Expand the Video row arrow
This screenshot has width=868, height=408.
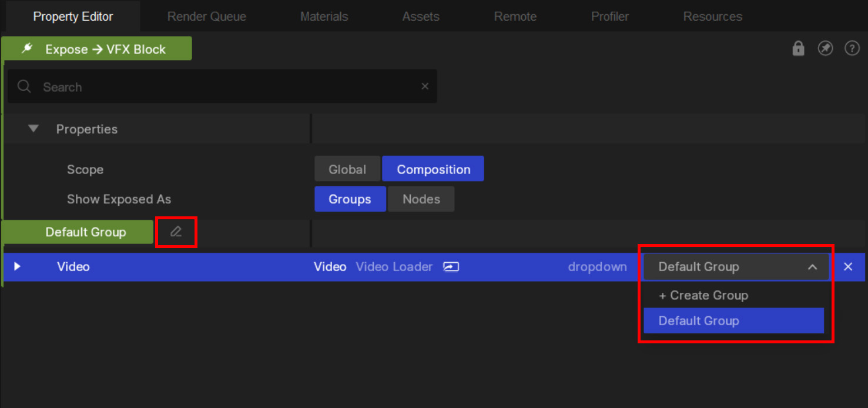(x=17, y=267)
